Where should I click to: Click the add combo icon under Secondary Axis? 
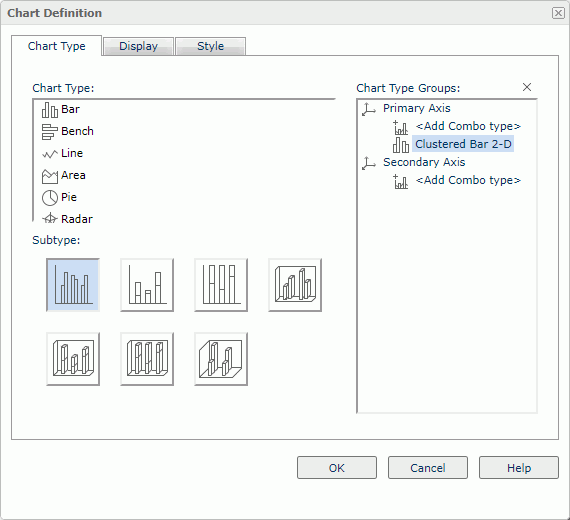[x=401, y=181]
